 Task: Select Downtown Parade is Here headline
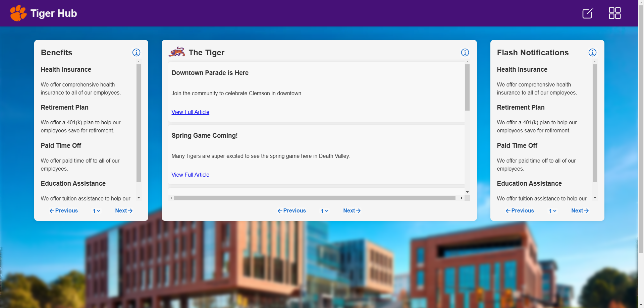point(210,73)
